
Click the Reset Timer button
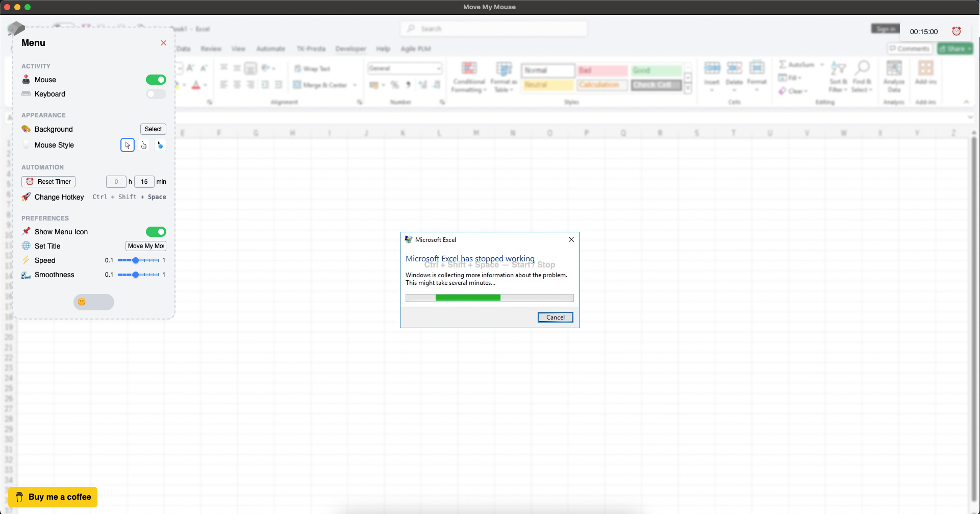point(48,182)
